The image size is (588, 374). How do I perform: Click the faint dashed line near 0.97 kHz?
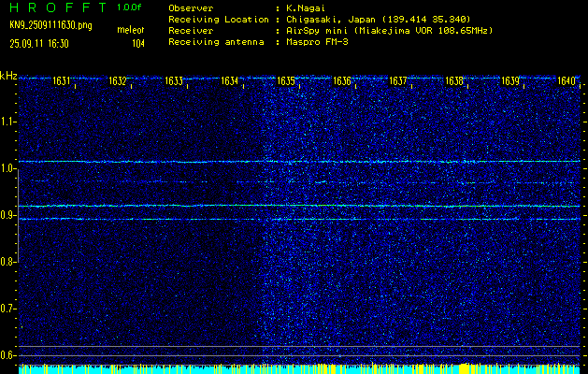point(299,182)
